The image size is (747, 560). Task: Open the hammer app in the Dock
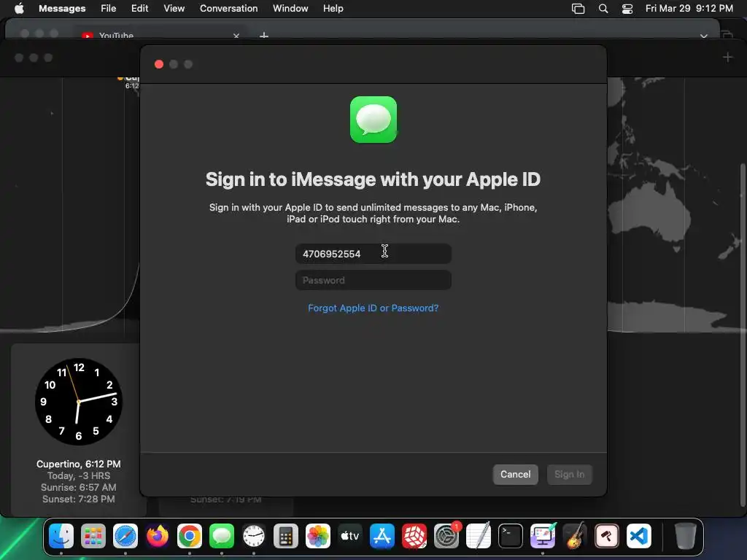[x=606, y=536]
